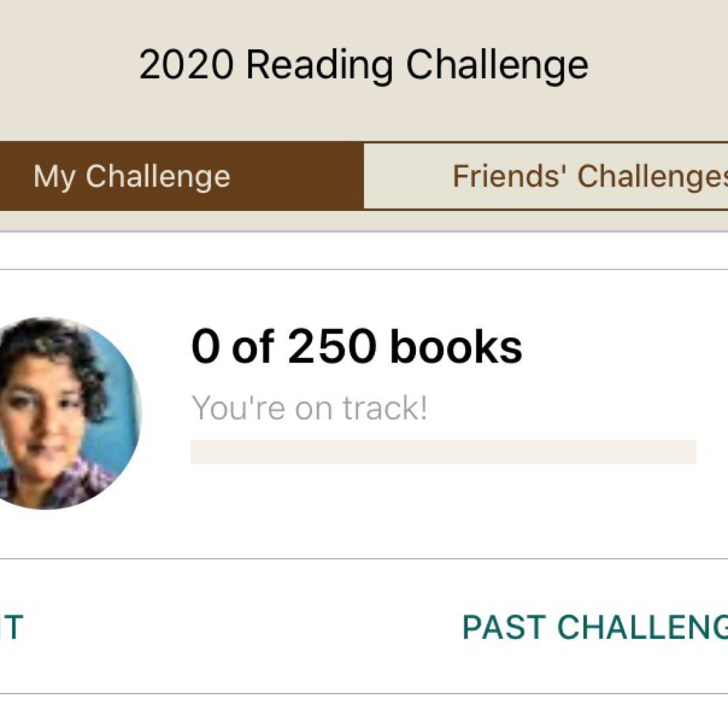The height and width of the screenshot is (728, 728).
Task: Tap the 'You're on track!' status text
Action: (x=309, y=408)
